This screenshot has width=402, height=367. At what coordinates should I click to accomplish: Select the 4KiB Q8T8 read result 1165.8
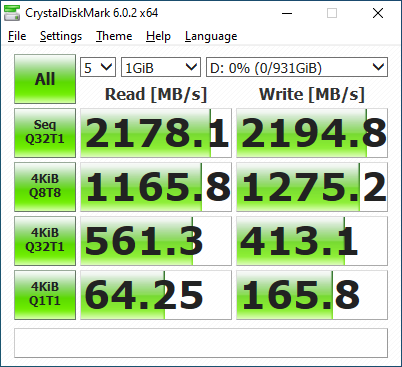click(x=156, y=187)
